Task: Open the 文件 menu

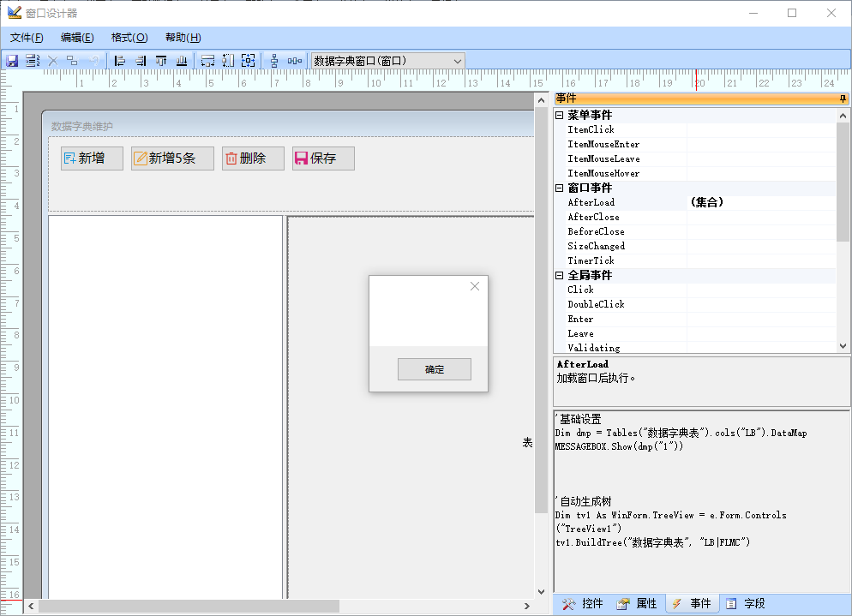Action: tap(27, 38)
